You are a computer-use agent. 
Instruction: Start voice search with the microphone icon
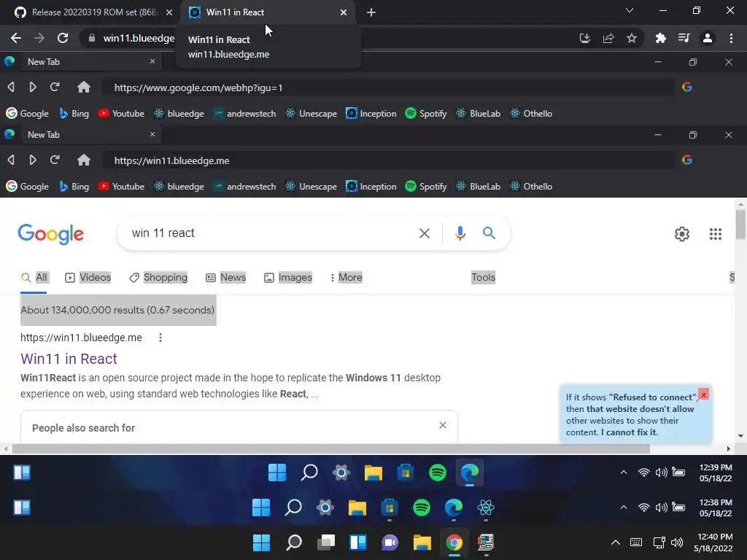(x=460, y=233)
